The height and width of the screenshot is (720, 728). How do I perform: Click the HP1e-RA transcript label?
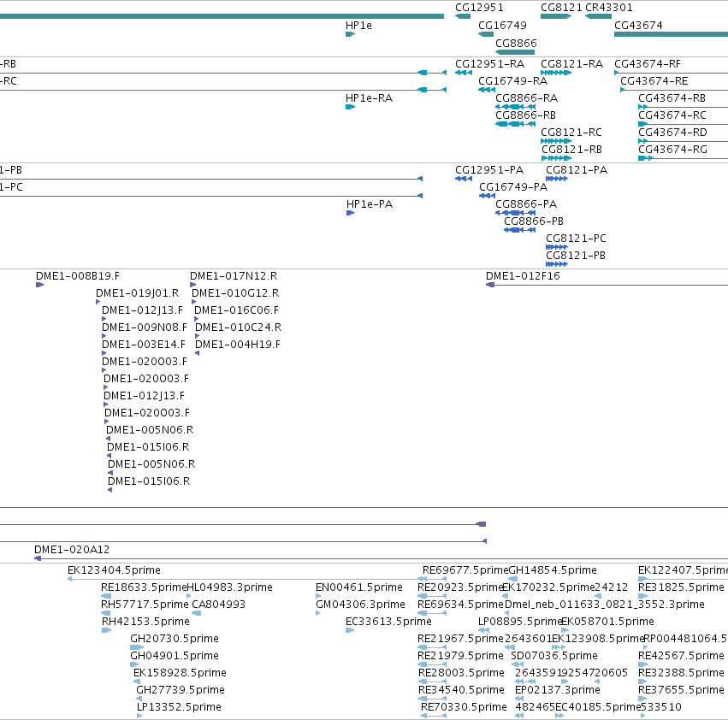369,98
